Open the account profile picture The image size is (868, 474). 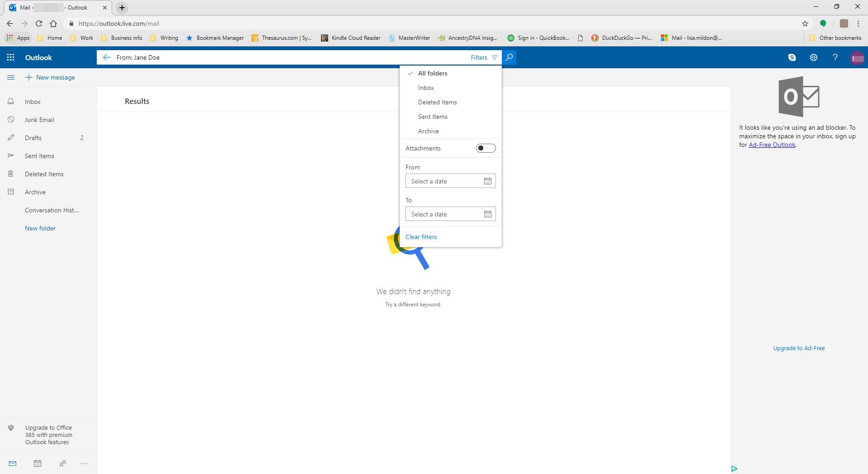[857, 58]
